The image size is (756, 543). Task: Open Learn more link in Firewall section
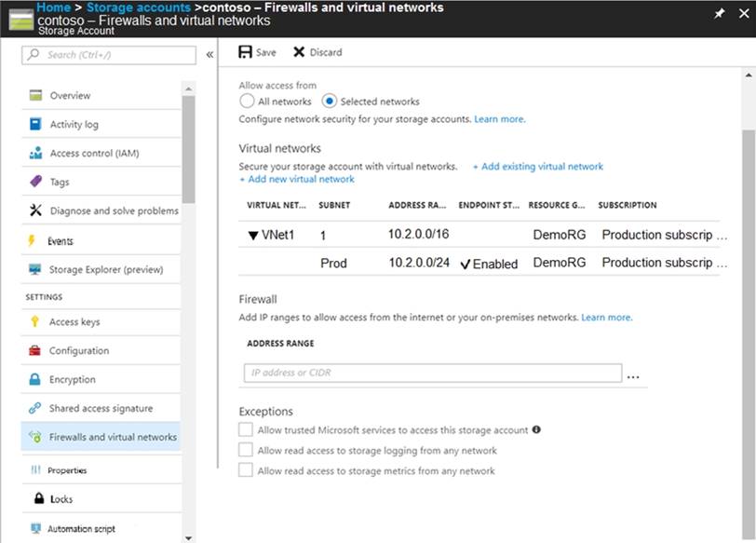pos(606,318)
